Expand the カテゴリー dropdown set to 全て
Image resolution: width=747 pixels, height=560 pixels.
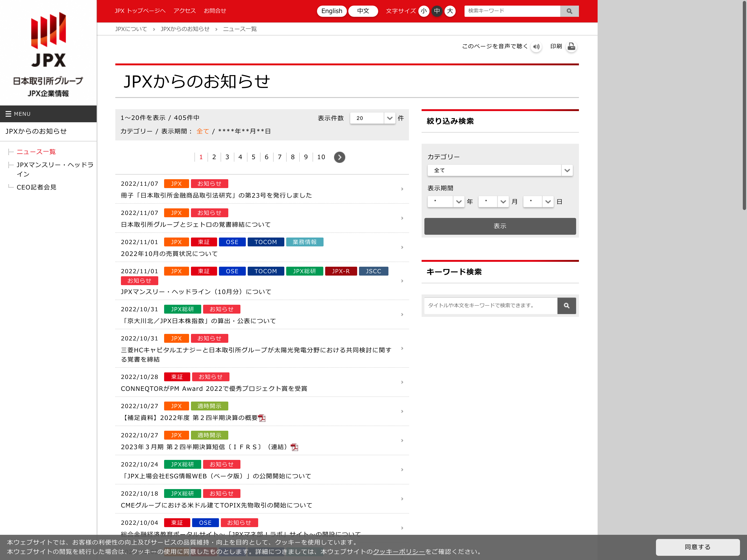[x=500, y=171]
